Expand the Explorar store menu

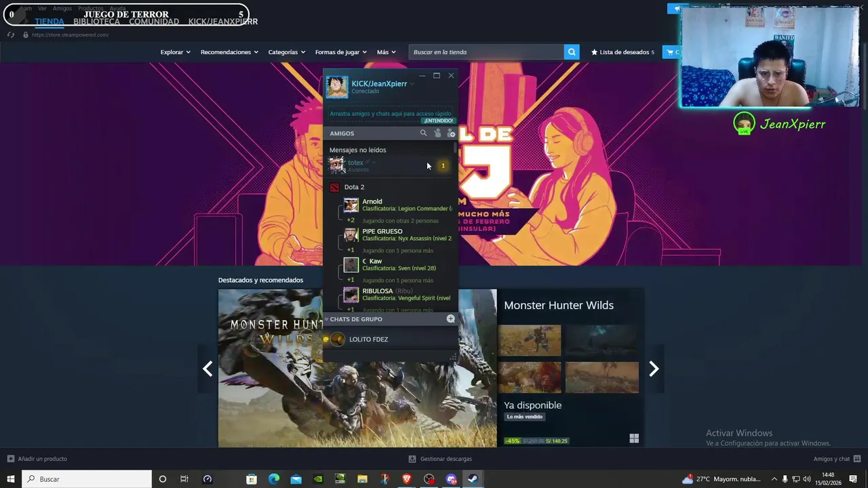coord(175,52)
